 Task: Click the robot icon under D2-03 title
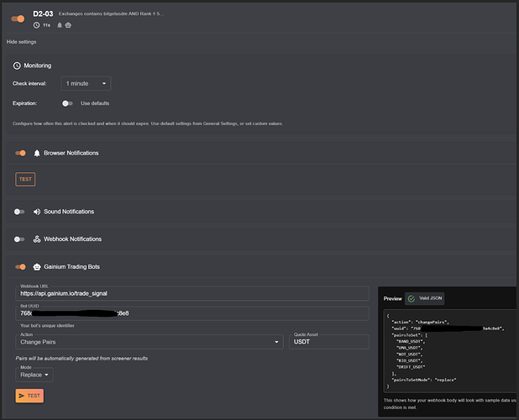pyautogui.click(x=68, y=25)
